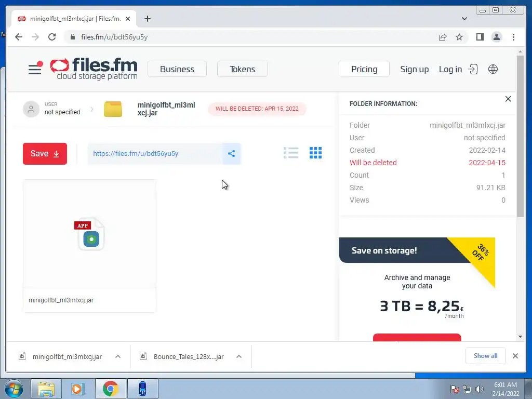Image resolution: width=532 pixels, height=399 pixels.
Task: Click the volume speaker tray icon
Action: [x=480, y=389]
